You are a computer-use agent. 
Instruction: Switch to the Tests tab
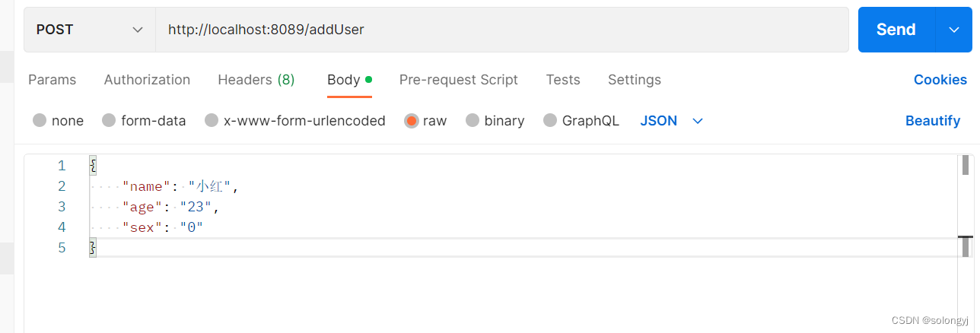point(563,80)
